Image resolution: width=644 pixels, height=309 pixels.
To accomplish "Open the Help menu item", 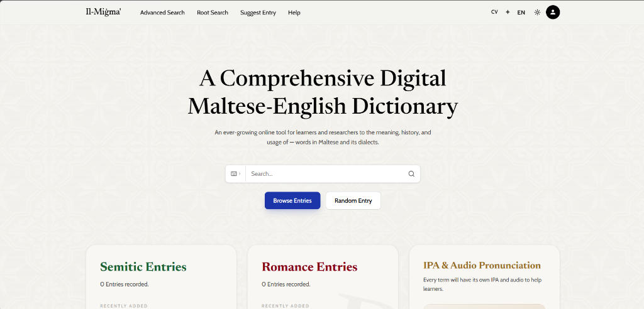I will coord(294,13).
